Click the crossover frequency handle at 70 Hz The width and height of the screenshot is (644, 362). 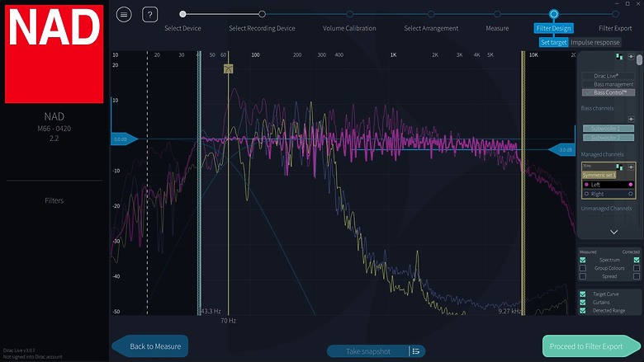tap(229, 68)
